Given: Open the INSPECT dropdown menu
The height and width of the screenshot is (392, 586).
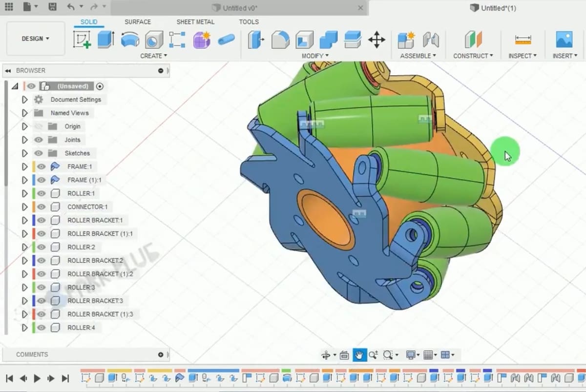Looking at the screenshot, I should [523, 56].
